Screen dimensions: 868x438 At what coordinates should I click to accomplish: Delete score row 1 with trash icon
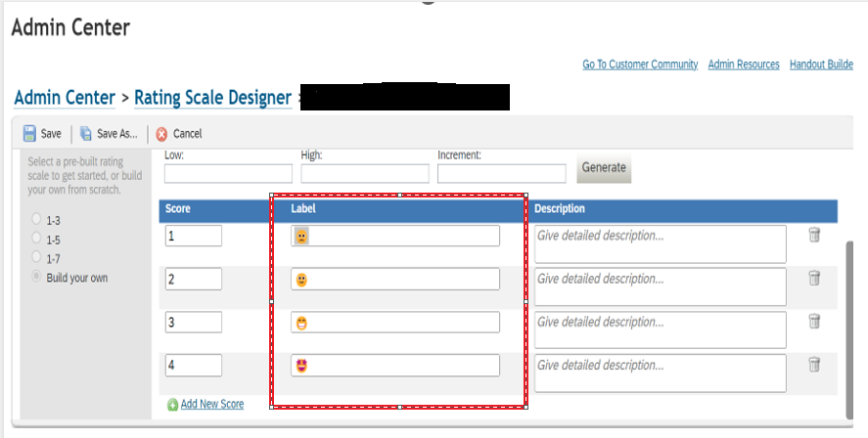[814, 235]
